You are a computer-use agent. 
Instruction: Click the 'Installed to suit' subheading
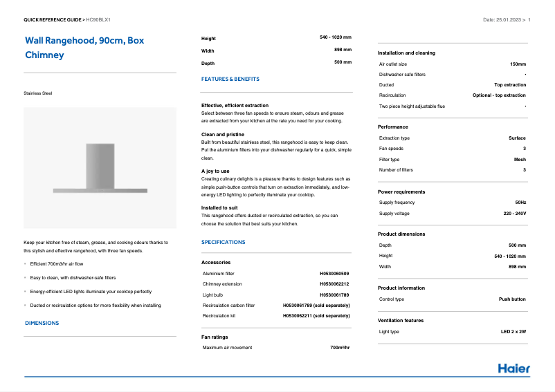219,208
